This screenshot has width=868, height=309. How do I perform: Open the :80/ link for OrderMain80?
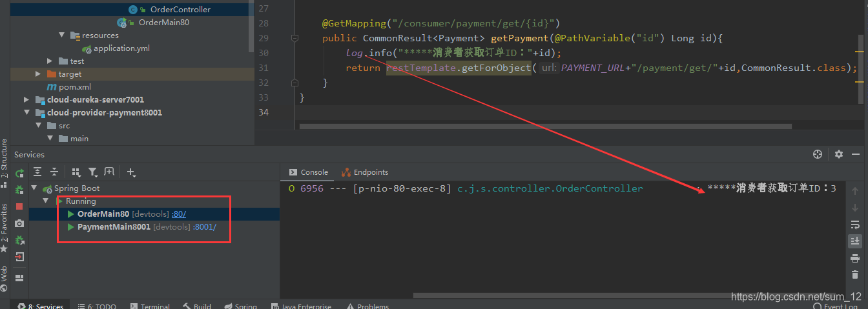(x=179, y=214)
